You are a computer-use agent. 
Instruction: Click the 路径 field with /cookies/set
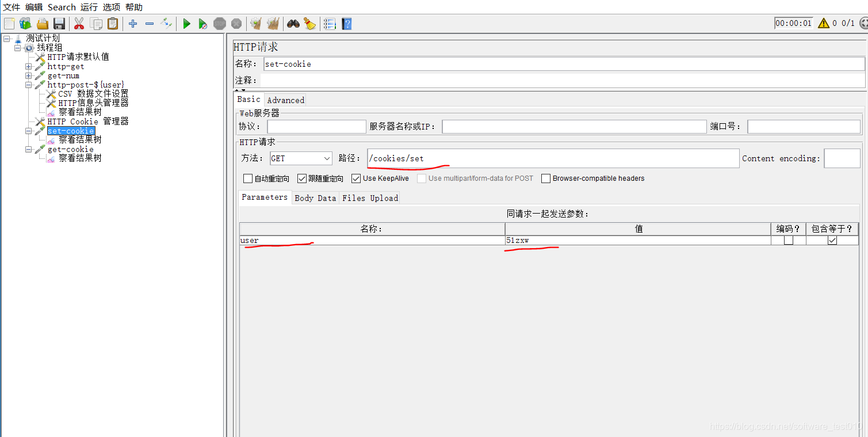pyautogui.click(x=553, y=158)
